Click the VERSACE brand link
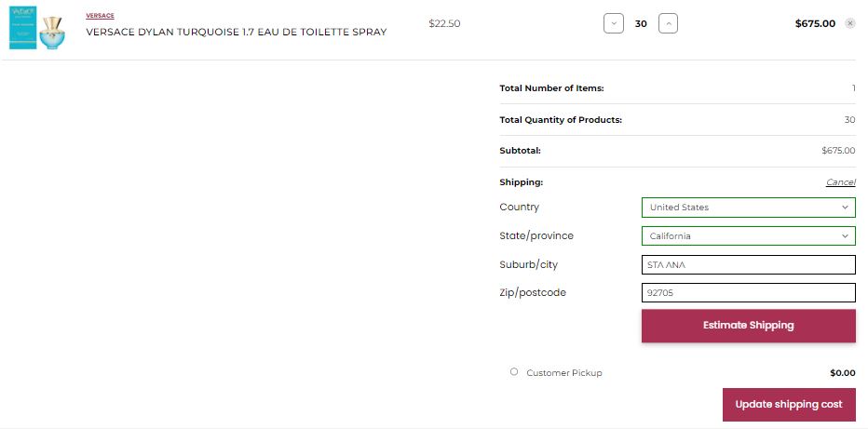 click(100, 16)
